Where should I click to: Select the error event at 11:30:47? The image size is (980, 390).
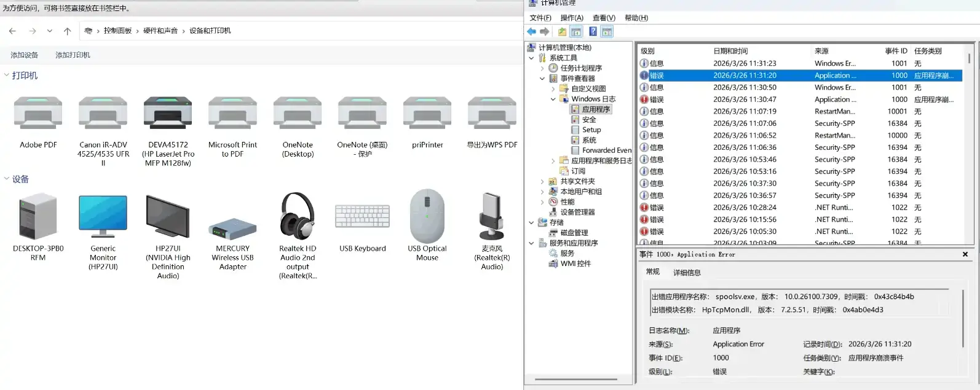[x=802, y=99]
